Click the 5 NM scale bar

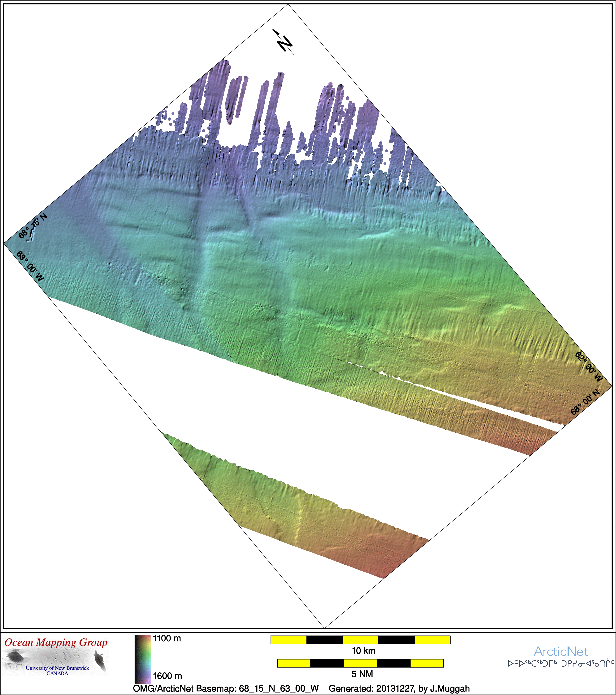pos(360,663)
